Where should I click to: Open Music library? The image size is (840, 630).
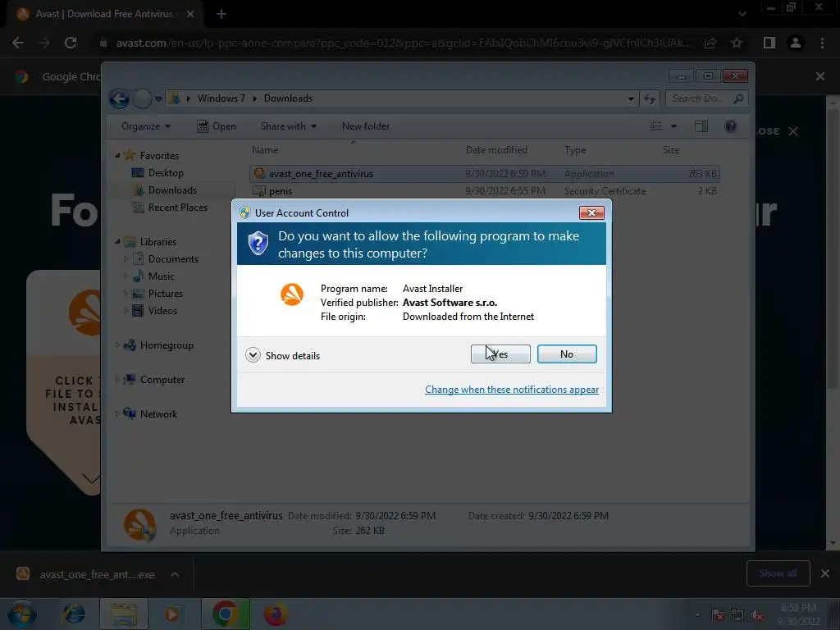coord(161,276)
